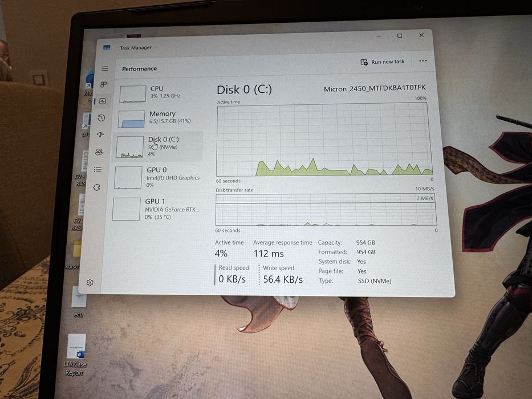Image resolution: width=532 pixels, height=399 pixels.
Task: Open the Startup apps page icon
Action: coord(100,135)
